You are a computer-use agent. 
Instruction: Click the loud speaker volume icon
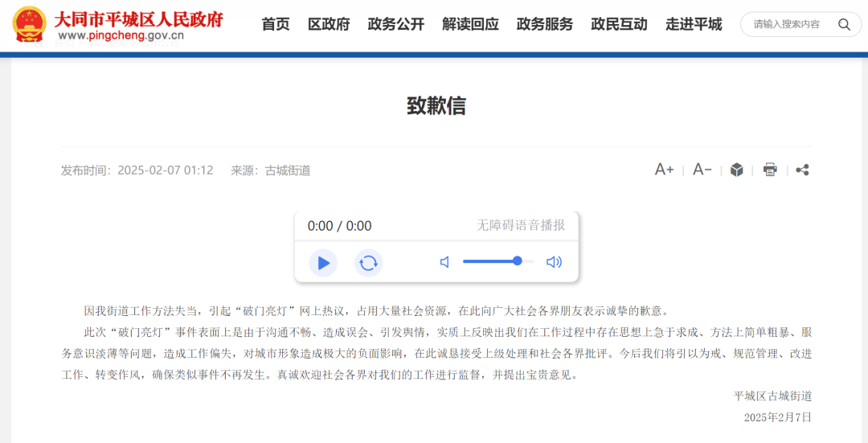(554, 262)
